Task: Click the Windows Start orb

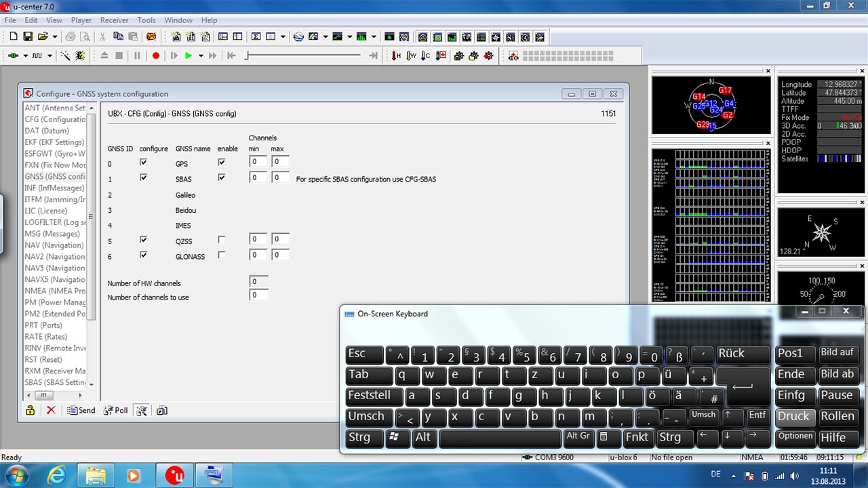Action: point(16,476)
